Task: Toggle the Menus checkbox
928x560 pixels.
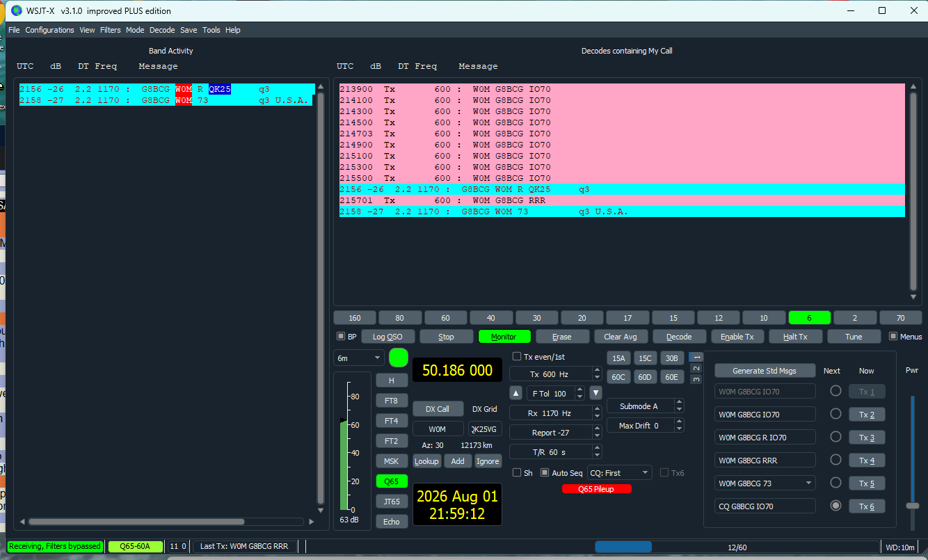Action: tap(893, 336)
